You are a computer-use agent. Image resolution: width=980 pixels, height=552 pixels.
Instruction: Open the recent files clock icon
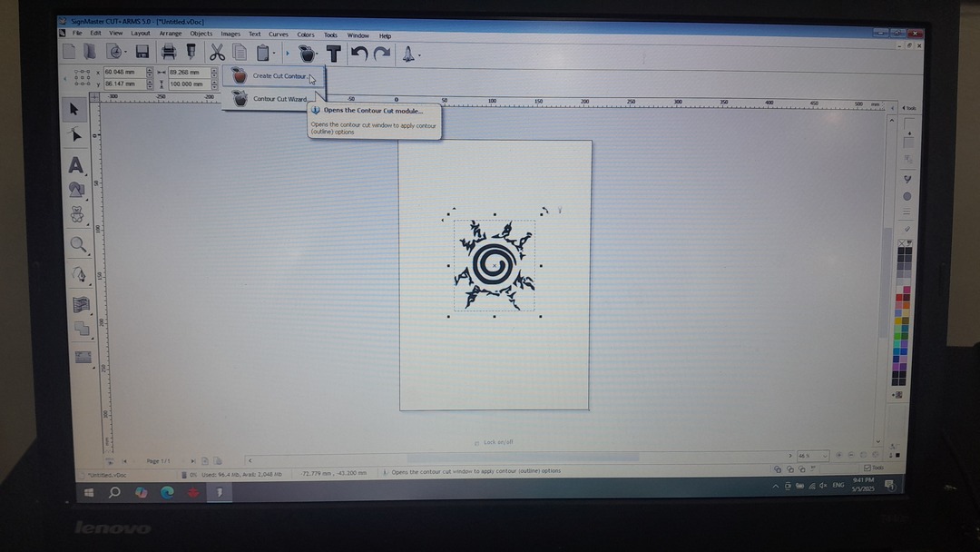click(x=113, y=52)
